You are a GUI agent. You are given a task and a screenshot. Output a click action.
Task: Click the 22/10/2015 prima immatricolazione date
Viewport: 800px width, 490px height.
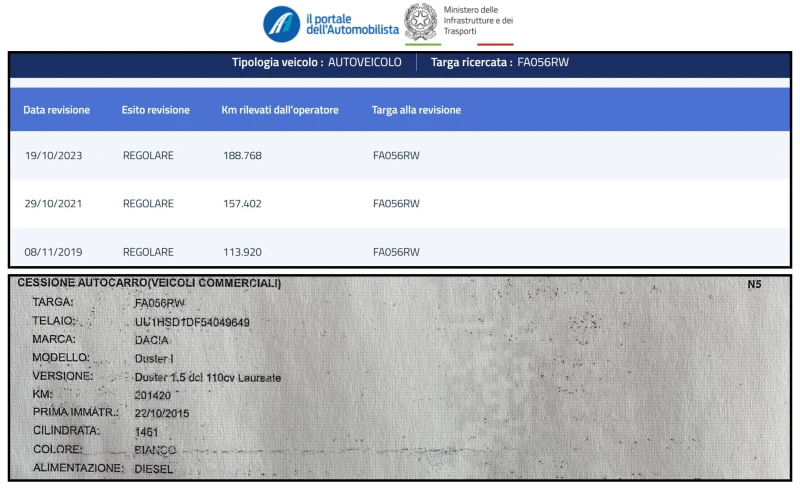(161, 413)
